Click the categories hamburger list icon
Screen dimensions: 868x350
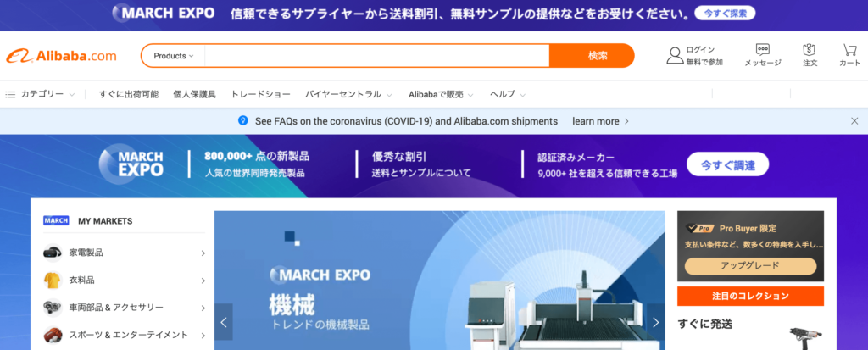tap(10, 95)
